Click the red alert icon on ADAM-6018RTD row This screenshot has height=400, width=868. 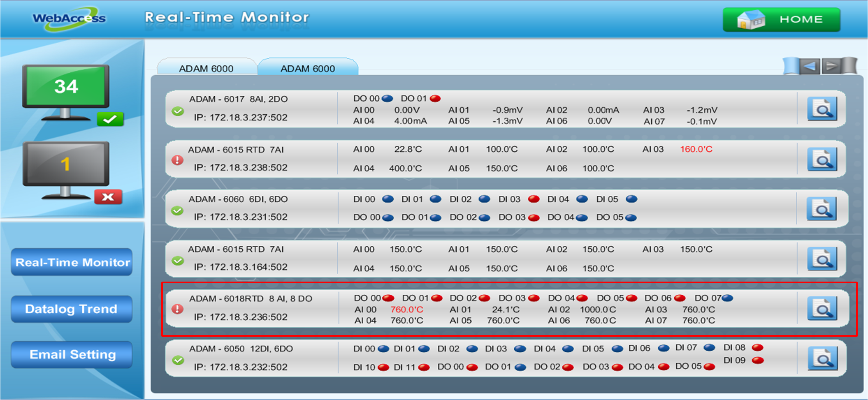[177, 309]
